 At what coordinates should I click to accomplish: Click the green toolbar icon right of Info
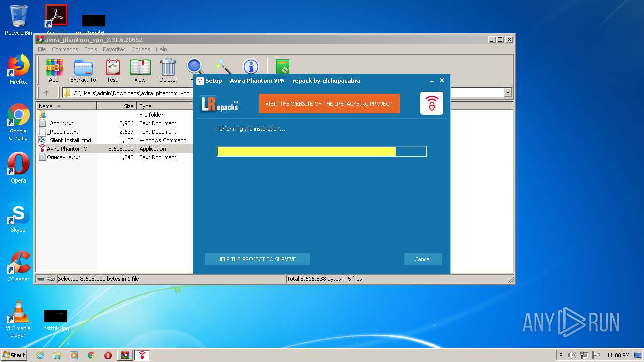pos(282,67)
